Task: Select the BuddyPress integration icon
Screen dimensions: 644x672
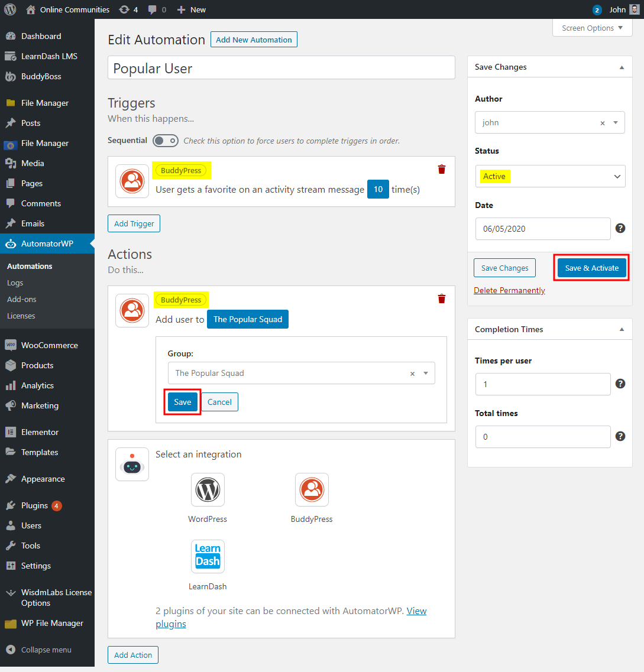Action: (312, 489)
